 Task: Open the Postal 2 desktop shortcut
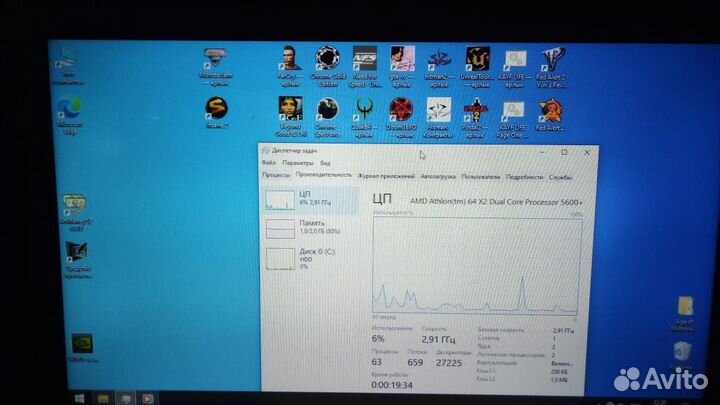point(478,108)
